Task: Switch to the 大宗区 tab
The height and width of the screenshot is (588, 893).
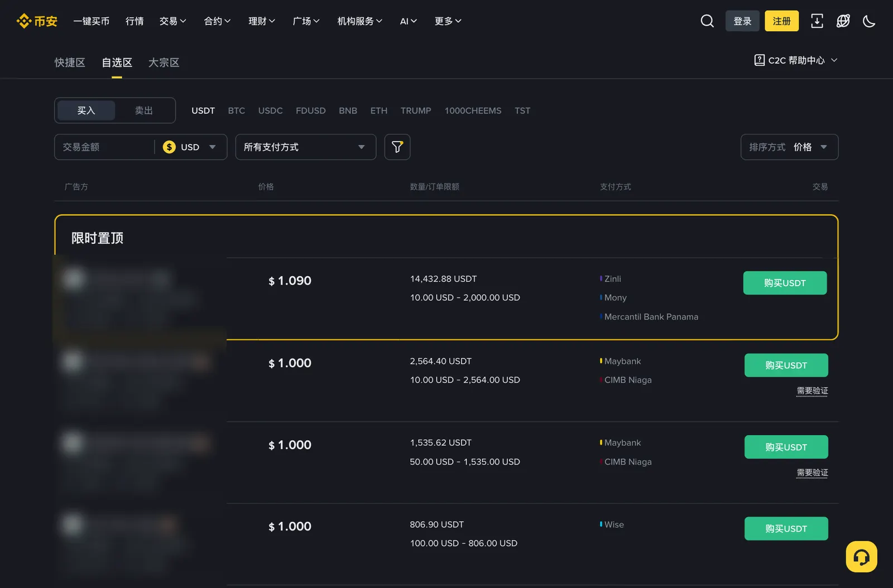Action: coord(164,62)
